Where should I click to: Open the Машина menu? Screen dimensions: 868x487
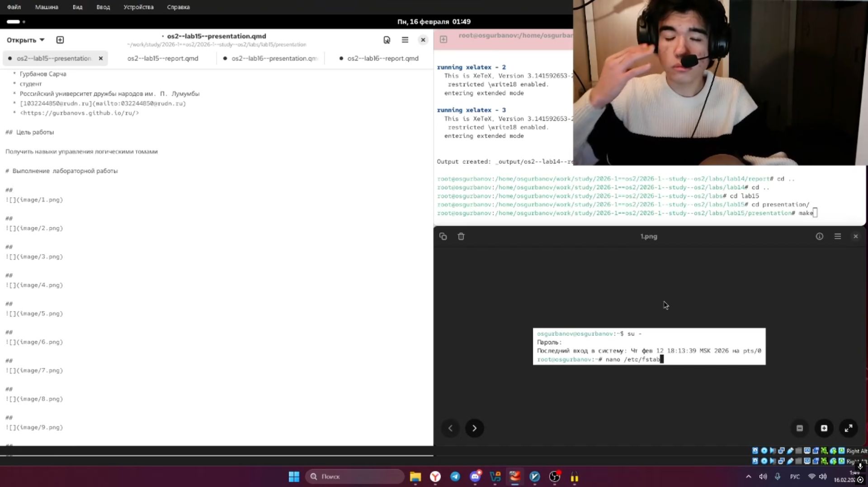click(x=47, y=7)
